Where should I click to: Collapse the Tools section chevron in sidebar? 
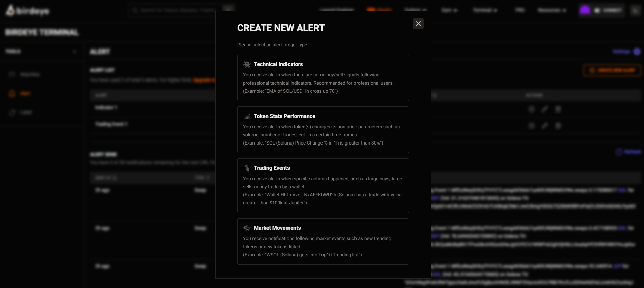(x=75, y=51)
